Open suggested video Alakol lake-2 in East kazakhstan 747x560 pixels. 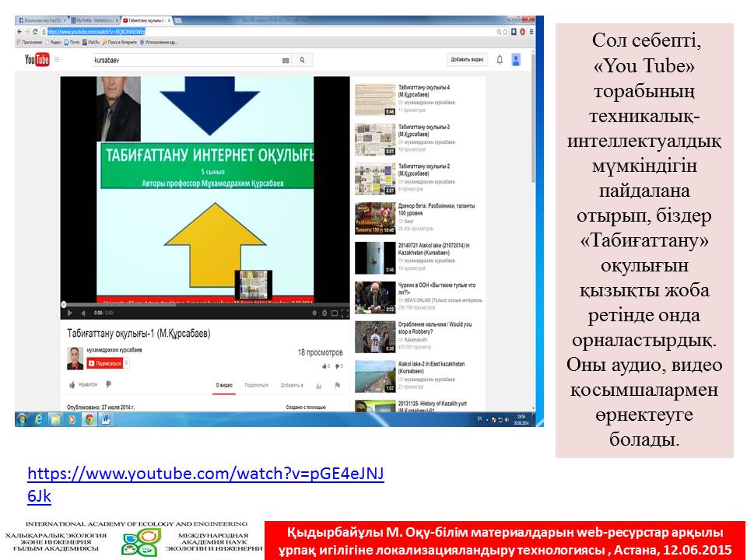point(419,376)
